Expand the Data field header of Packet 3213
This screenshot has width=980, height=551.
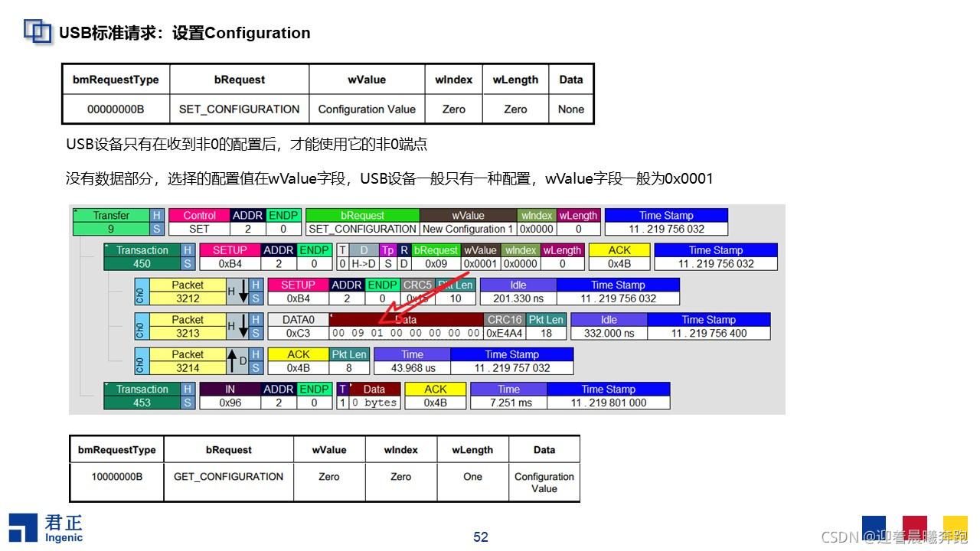click(332, 316)
